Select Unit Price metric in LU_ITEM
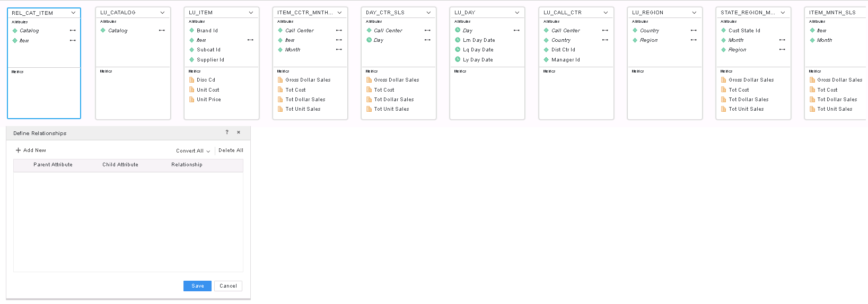 click(209, 100)
